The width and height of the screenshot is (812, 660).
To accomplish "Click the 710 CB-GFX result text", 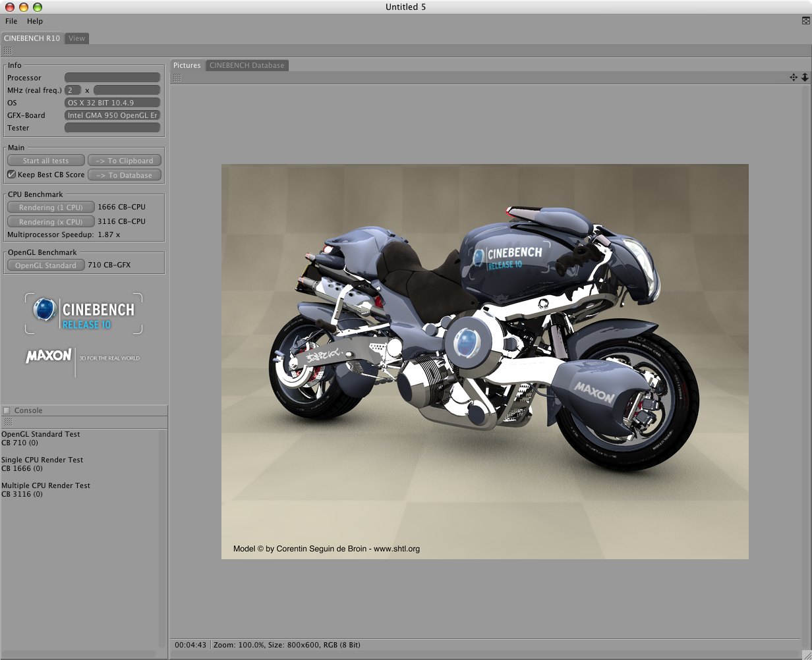I will [x=109, y=265].
